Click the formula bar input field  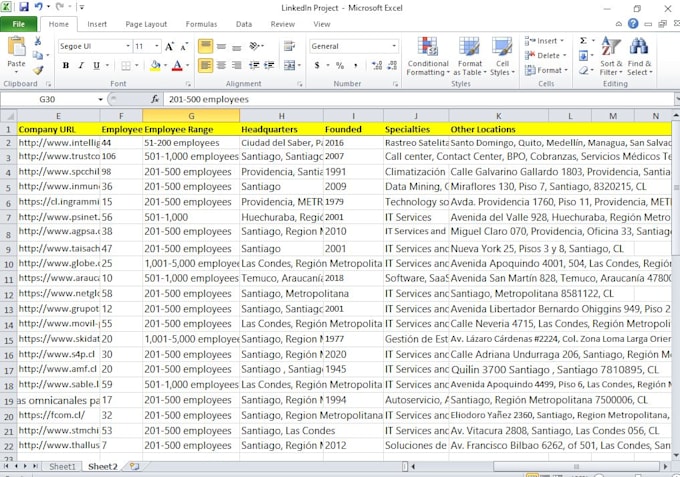pyautogui.click(x=418, y=99)
